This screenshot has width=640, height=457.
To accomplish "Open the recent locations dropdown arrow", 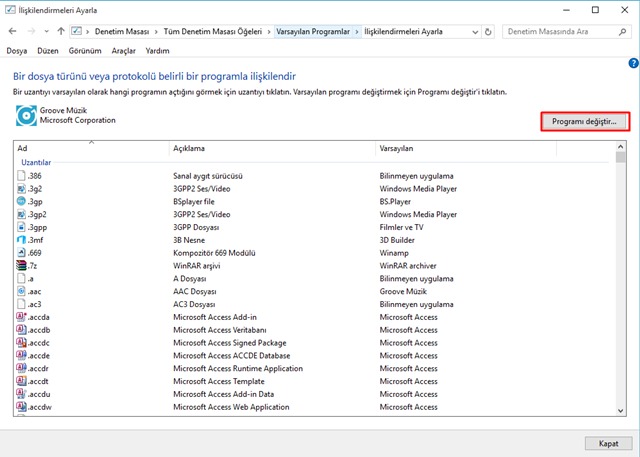I will 47,31.
